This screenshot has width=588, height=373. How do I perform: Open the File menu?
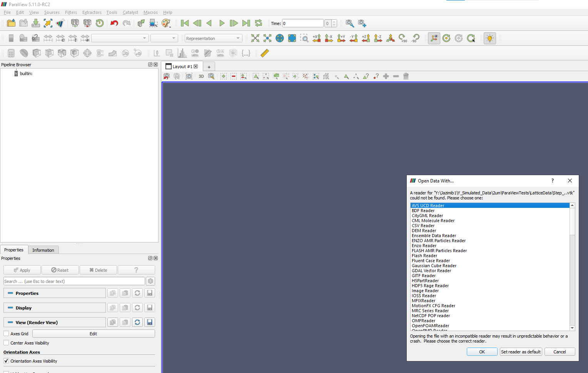[7, 12]
